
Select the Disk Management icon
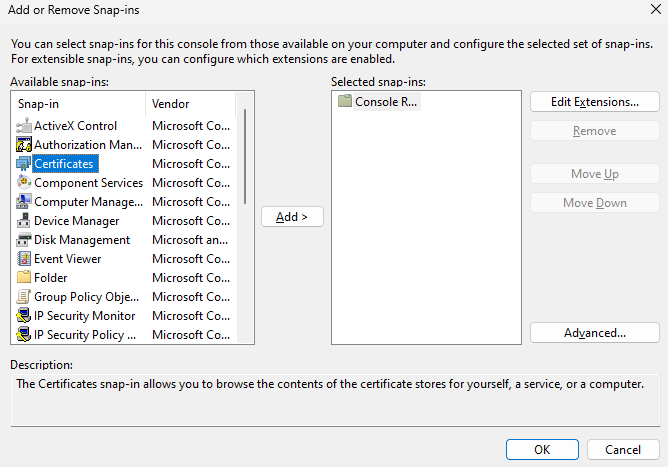(x=24, y=240)
